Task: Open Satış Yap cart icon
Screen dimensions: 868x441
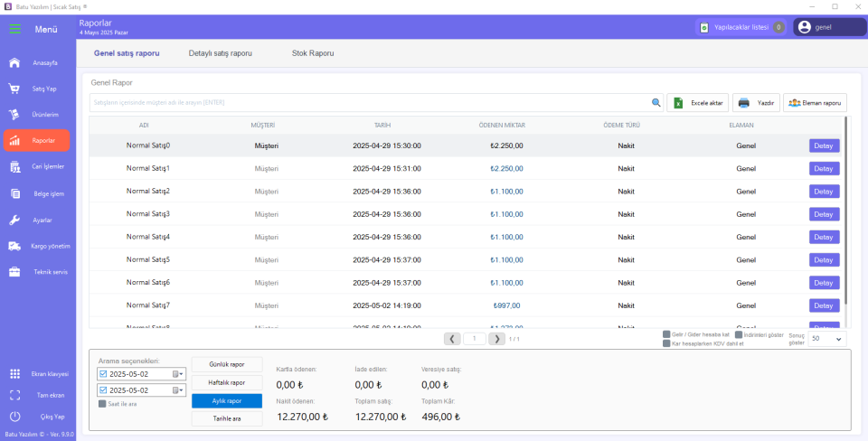Action: coord(14,89)
